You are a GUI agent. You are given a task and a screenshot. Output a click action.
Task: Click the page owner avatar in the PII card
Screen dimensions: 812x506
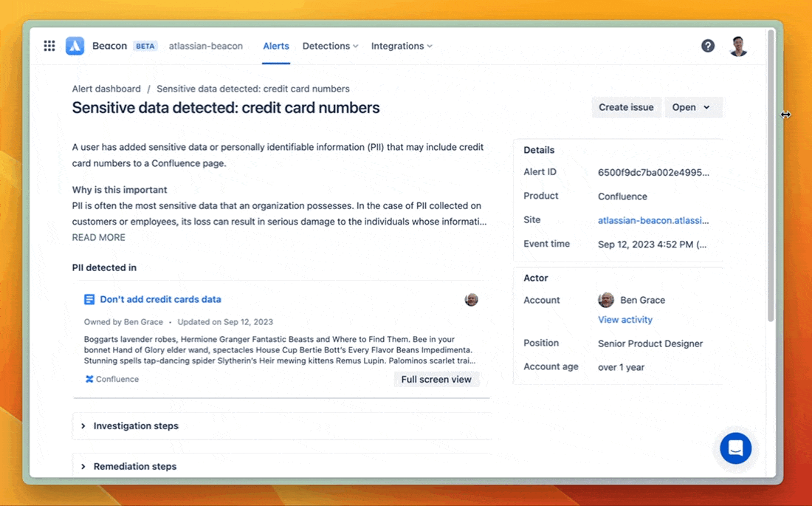[471, 300]
